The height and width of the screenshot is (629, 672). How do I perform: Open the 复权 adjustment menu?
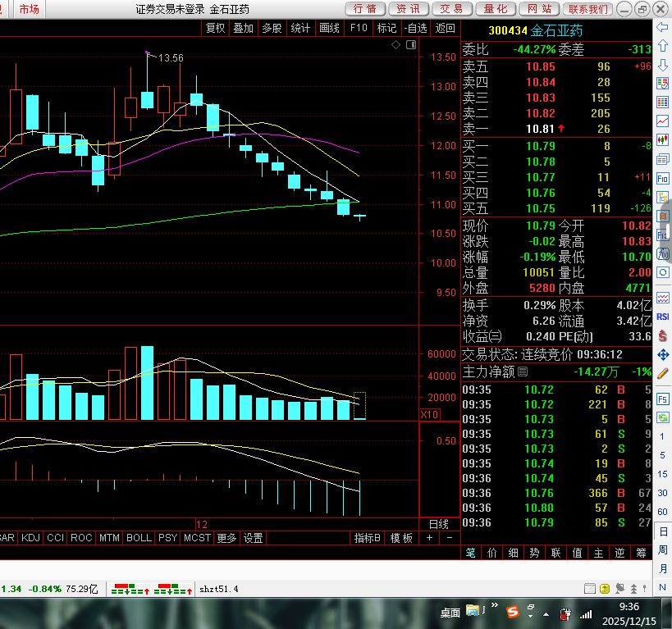point(215,28)
